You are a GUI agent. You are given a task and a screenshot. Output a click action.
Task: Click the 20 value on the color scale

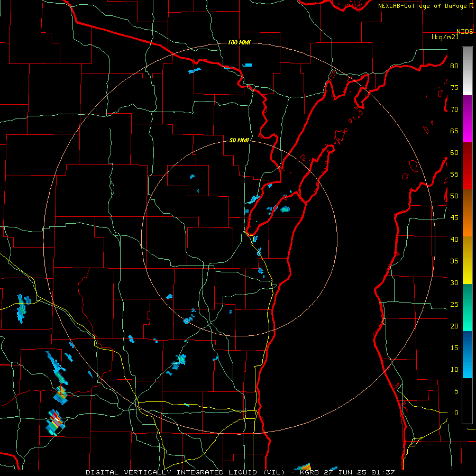[454, 326]
